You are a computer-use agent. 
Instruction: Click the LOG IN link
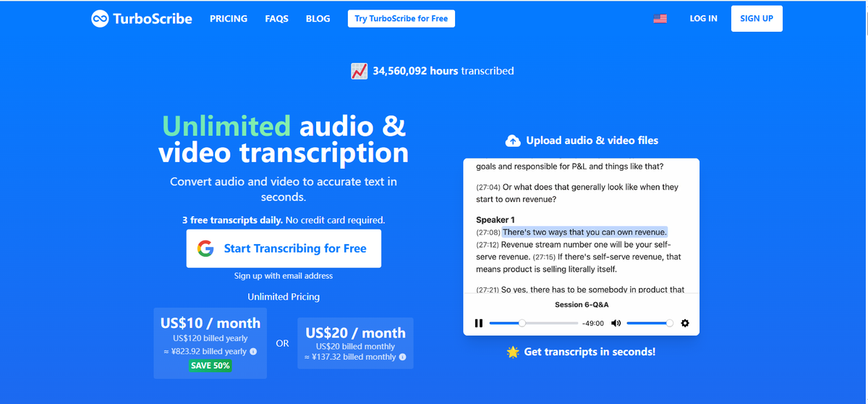point(703,19)
